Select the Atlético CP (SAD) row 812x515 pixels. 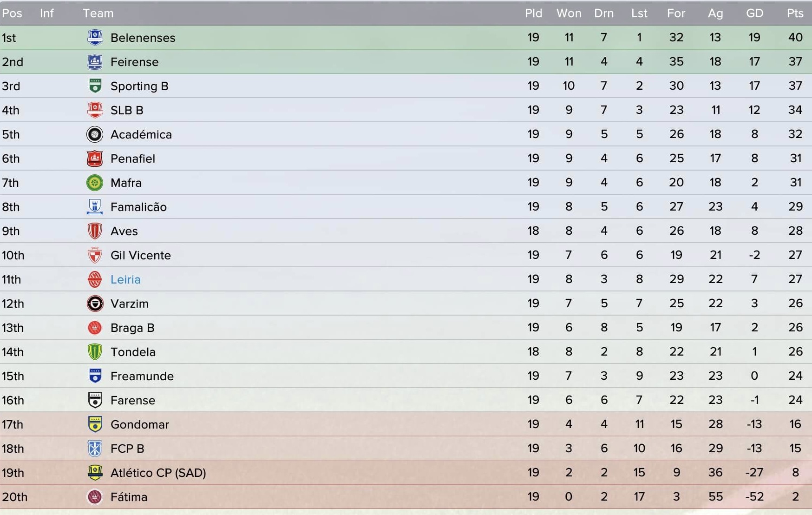(406, 473)
